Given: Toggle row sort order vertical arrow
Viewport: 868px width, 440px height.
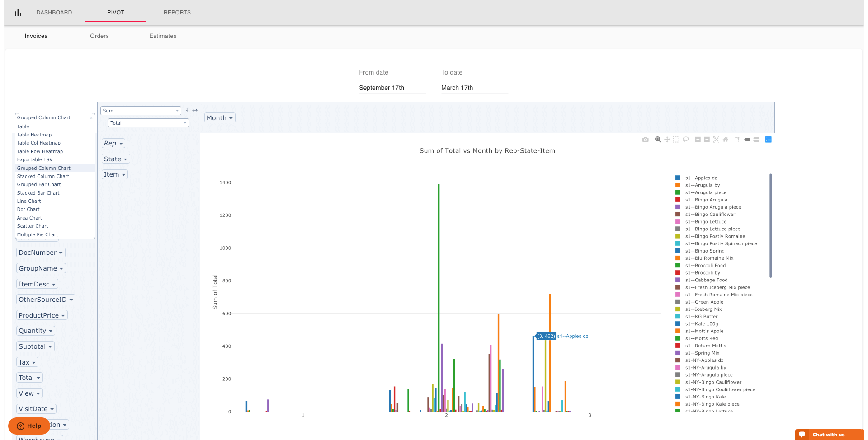Looking at the screenshot, I should point(187,110).
